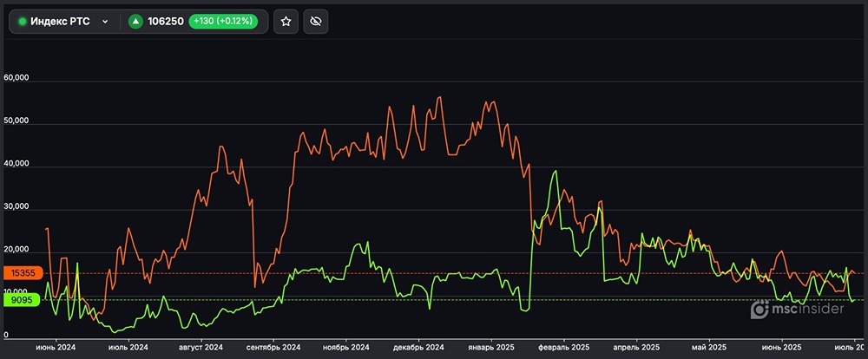Viewport: 868px width, 359px height.
Task: Click the 106250 index value
Action: (167, 21)
